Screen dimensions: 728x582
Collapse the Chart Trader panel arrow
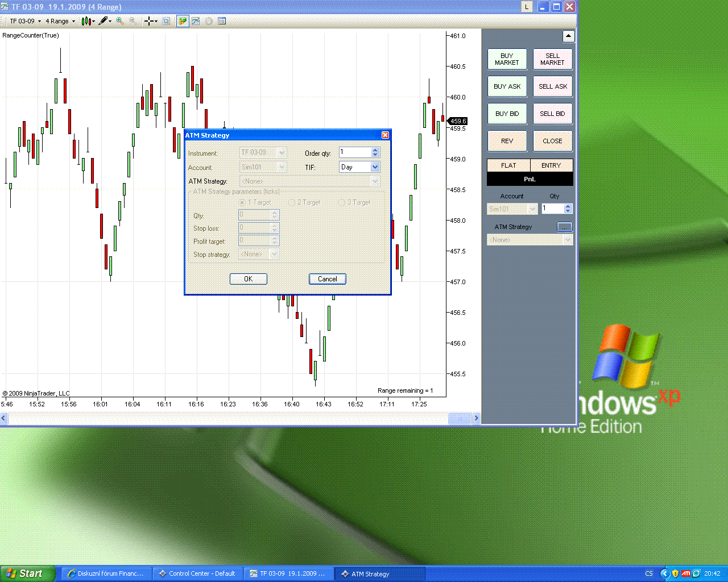pos(568,36)
